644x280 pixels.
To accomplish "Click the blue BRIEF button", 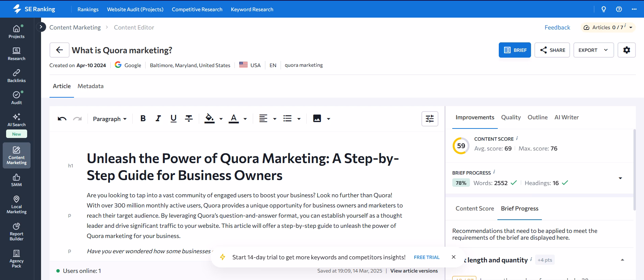I will click(x=515, y=50).
